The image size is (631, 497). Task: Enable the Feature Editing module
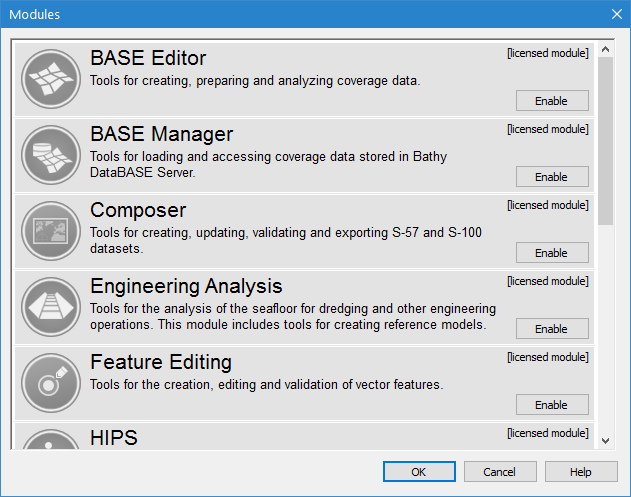click(551, 405)
